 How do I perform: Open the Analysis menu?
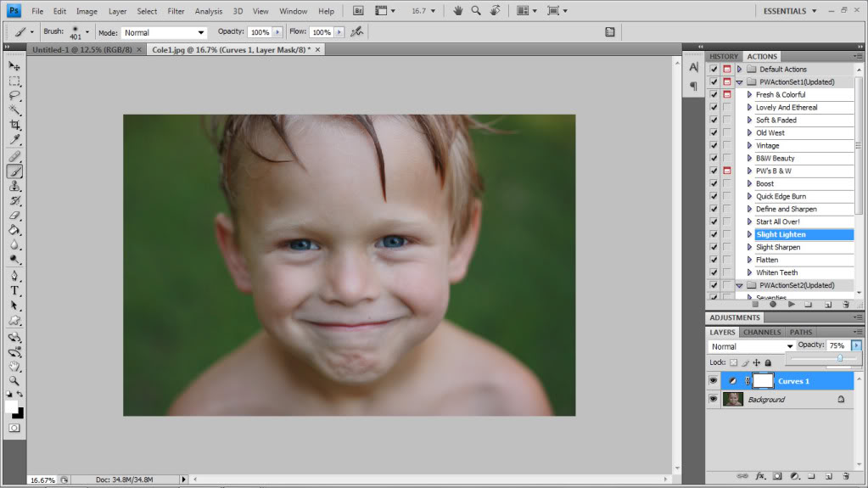(x=208, y=11)
